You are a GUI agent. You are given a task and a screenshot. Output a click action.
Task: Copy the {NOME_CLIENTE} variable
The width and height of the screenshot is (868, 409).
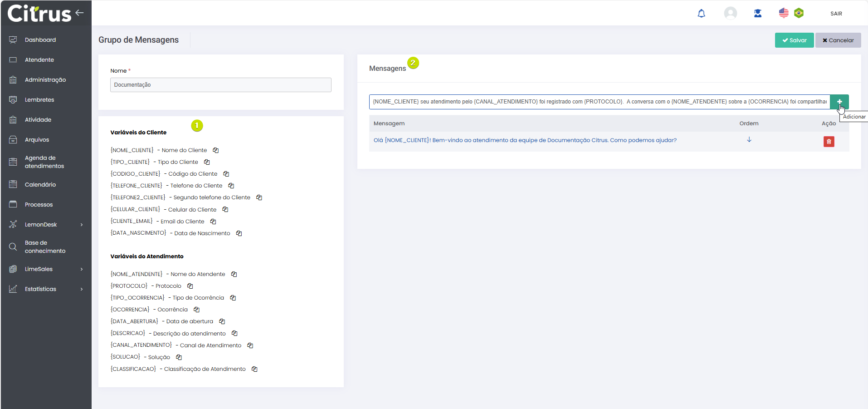216,150
